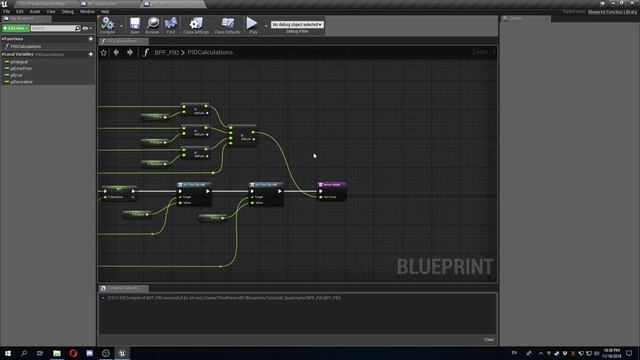Click the Save toolbar icon
This screenshot has width=640, height=360.
tap(135, 24)
